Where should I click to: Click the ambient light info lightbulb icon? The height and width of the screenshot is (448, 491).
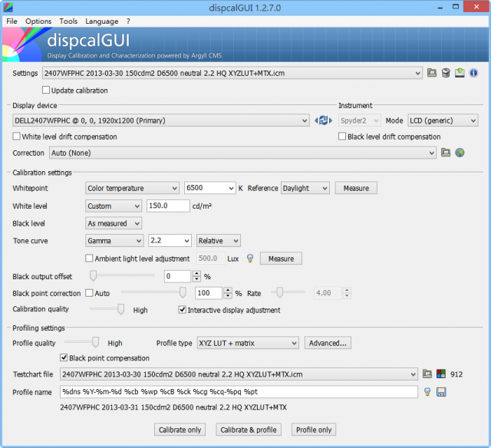click(x=250, y=259)
